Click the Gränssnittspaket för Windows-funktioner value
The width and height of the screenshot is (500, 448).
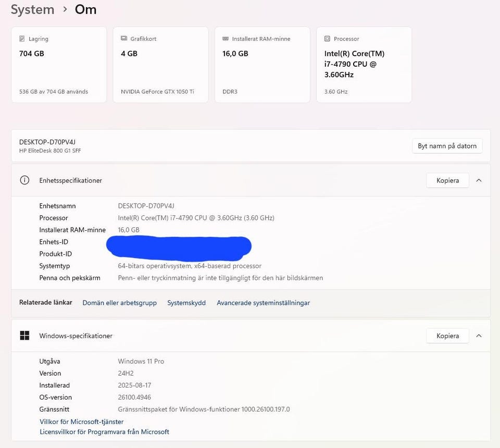point(204,409)
